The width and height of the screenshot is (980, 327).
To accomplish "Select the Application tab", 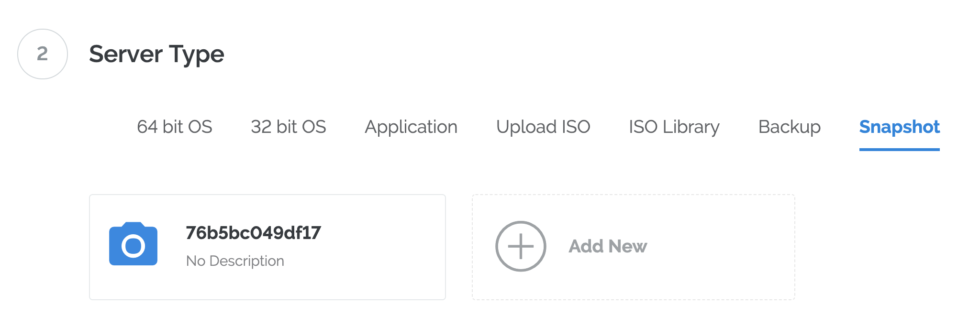I will [x=411, y=127].
